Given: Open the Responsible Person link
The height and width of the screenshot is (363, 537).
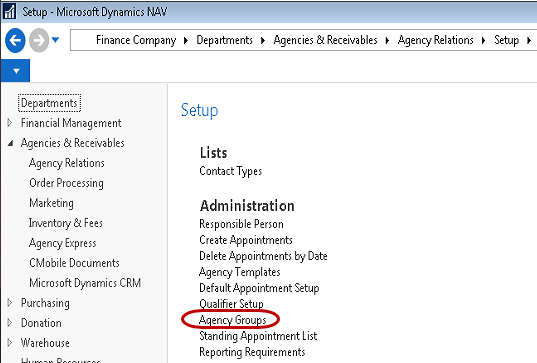Looking at the screenshot, I should pos(241,224).
